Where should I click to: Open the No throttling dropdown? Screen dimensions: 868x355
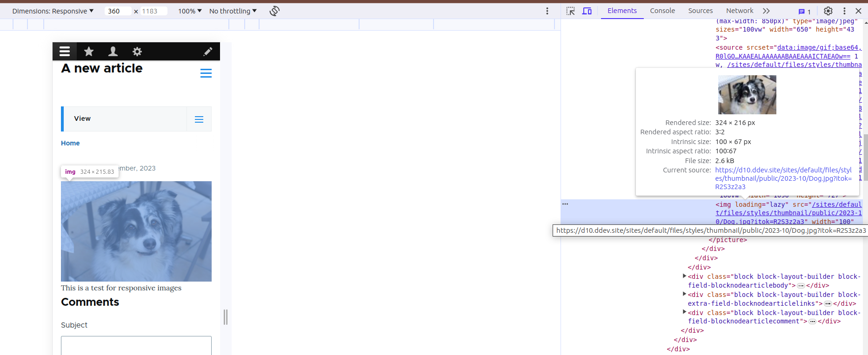[233, 11]
